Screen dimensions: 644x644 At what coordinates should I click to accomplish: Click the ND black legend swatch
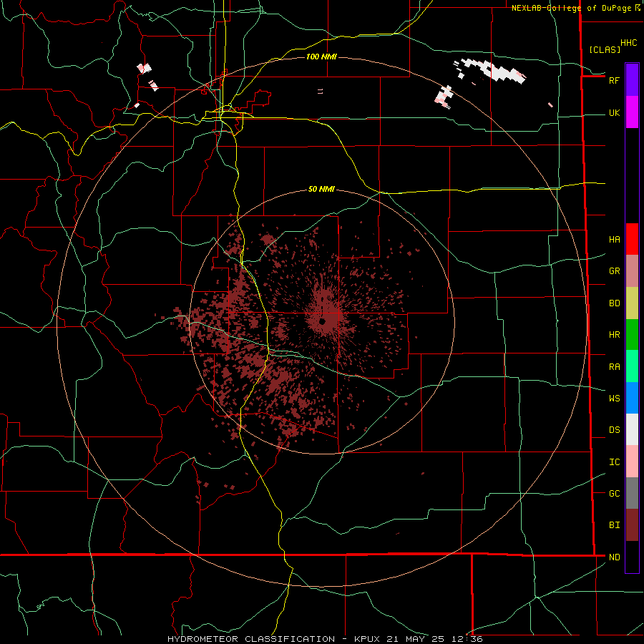[x=632, y=557]
